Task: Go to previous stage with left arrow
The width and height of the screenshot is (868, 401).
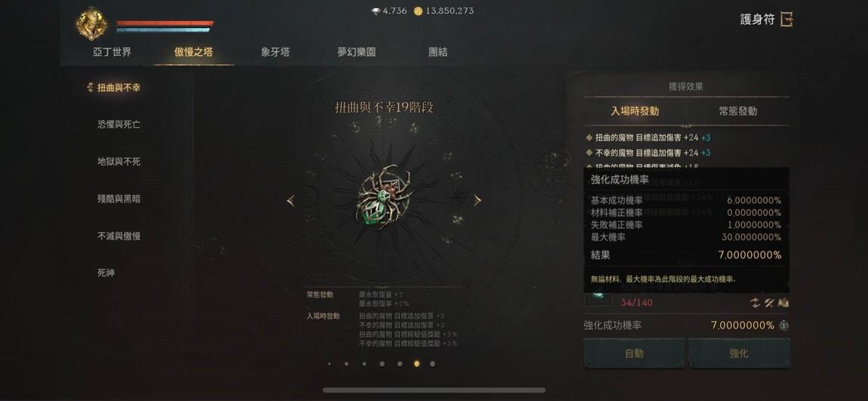Action: point(291,201)
